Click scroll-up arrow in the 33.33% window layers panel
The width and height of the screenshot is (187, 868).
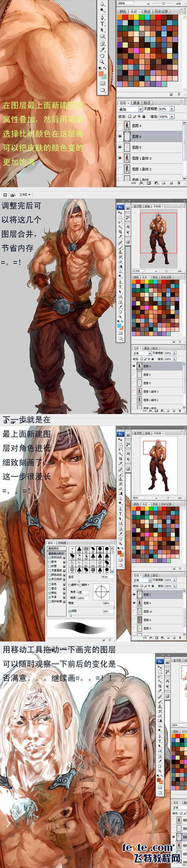click(184, 364)
